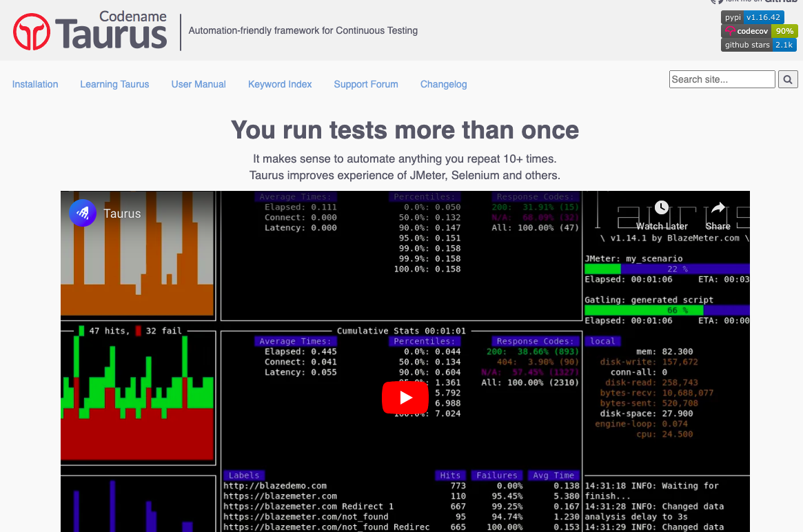Click the github stars 2.1k badge

pyautogui.click(x=758, y=44)
